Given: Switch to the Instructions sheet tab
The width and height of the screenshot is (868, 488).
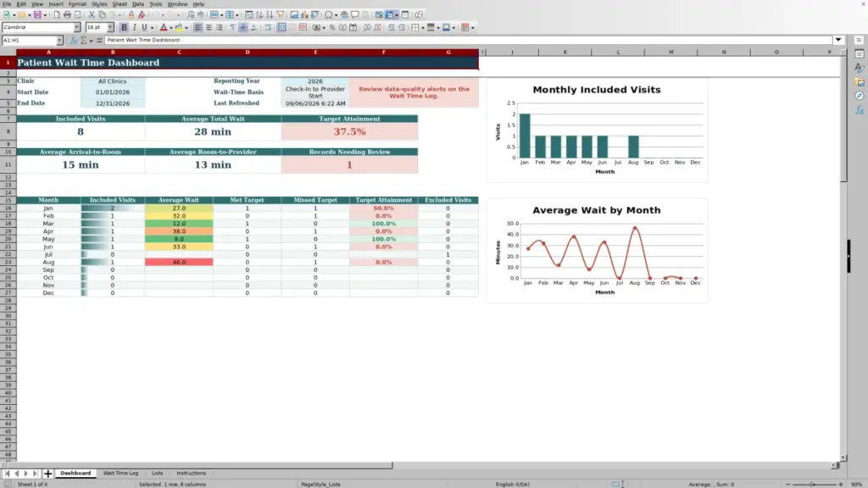Looking at the screenshot, I should pos(191,473).
